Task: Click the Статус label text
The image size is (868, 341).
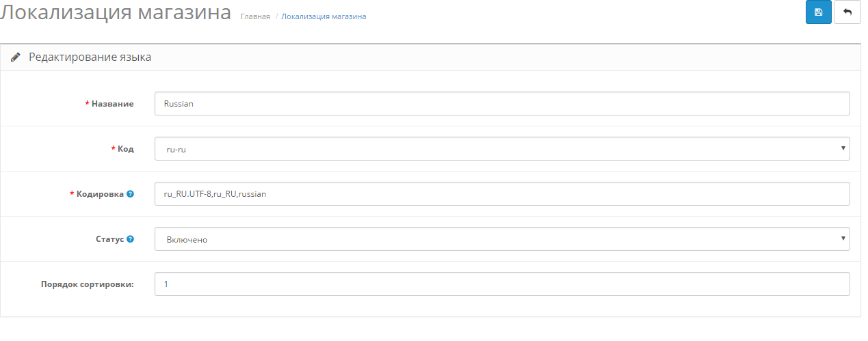Action: point(110,239)
